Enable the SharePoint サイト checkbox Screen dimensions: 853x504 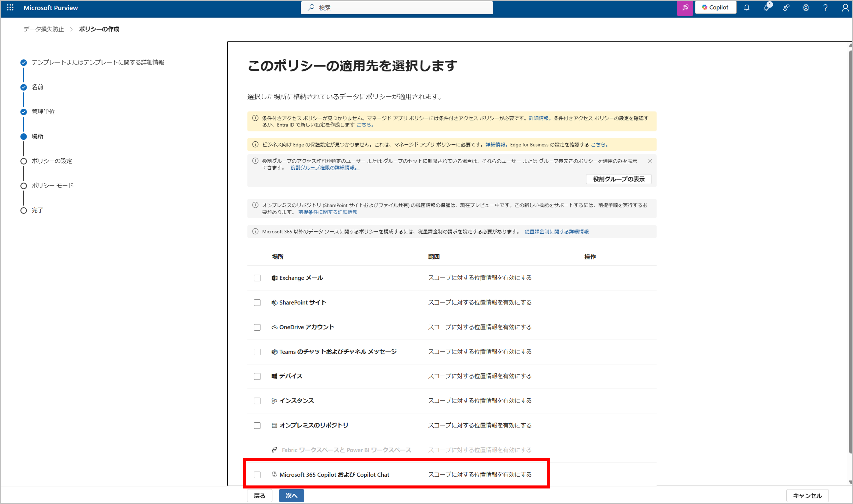[257, 303]
